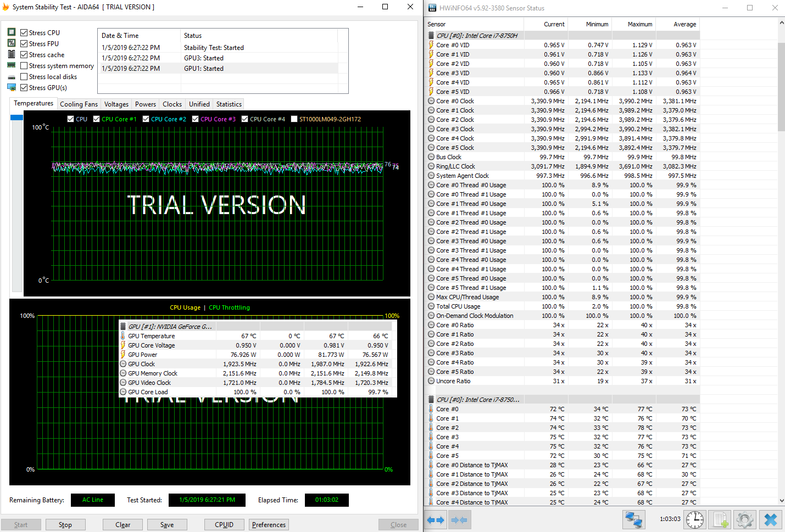Viewport: 785px width, 532px height.
Task: Click the cache chip icon beside Stress cache
Action: point(12,54)
